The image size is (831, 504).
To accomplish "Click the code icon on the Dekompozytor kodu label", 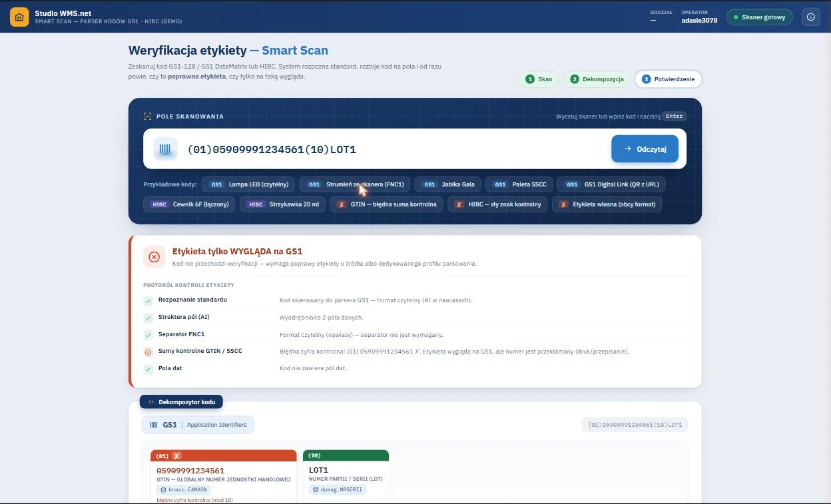I will (151, 402).
